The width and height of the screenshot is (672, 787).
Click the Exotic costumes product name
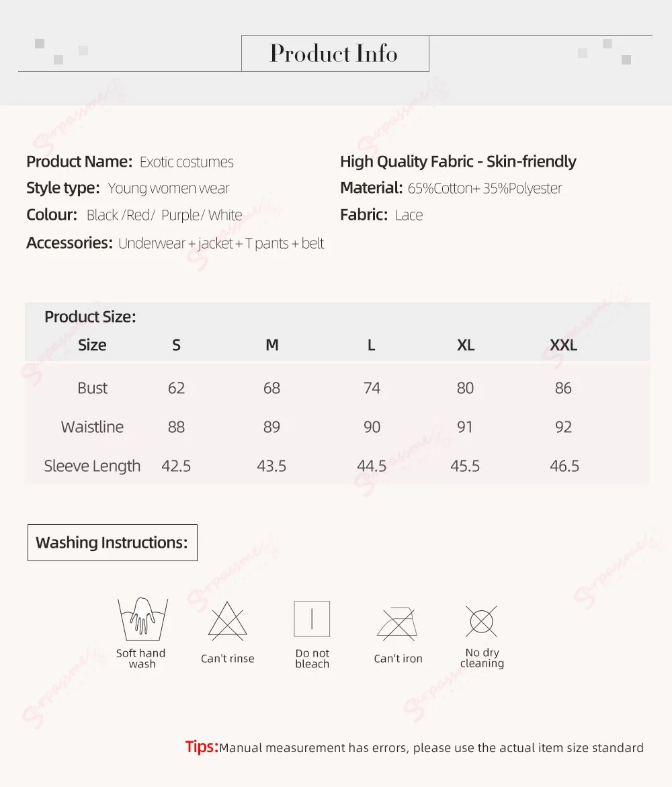[x=186, y=163]
